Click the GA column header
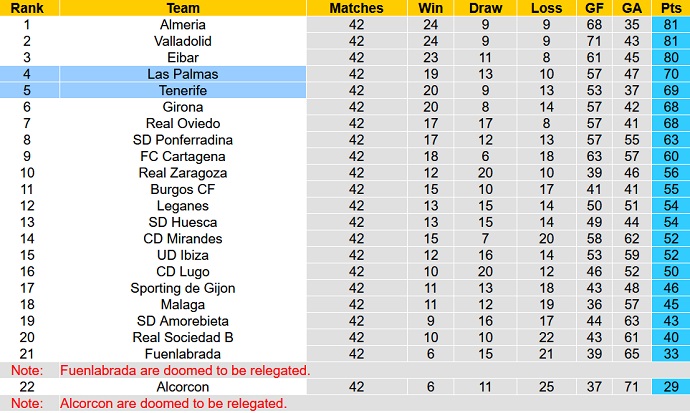 (630, 8)
